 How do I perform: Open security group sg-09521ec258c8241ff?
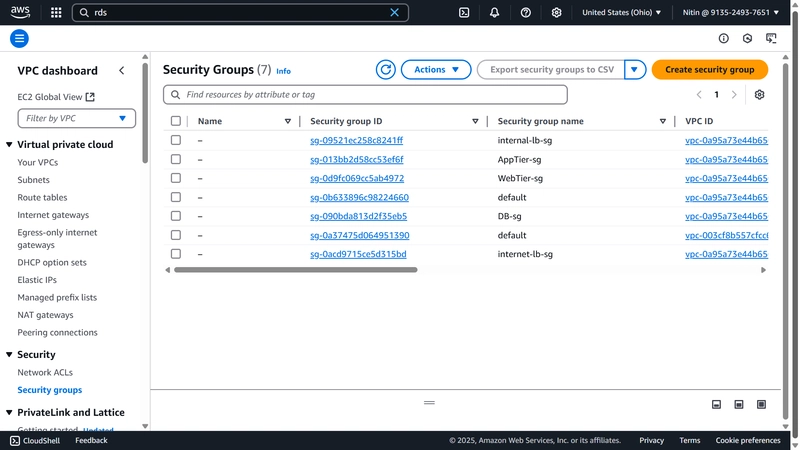point(357,140)
